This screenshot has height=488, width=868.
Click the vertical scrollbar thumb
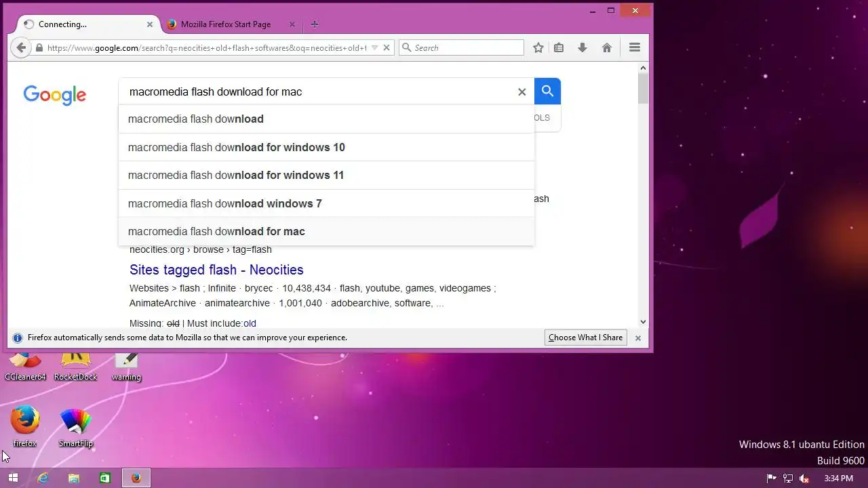[x=643, y=89]
